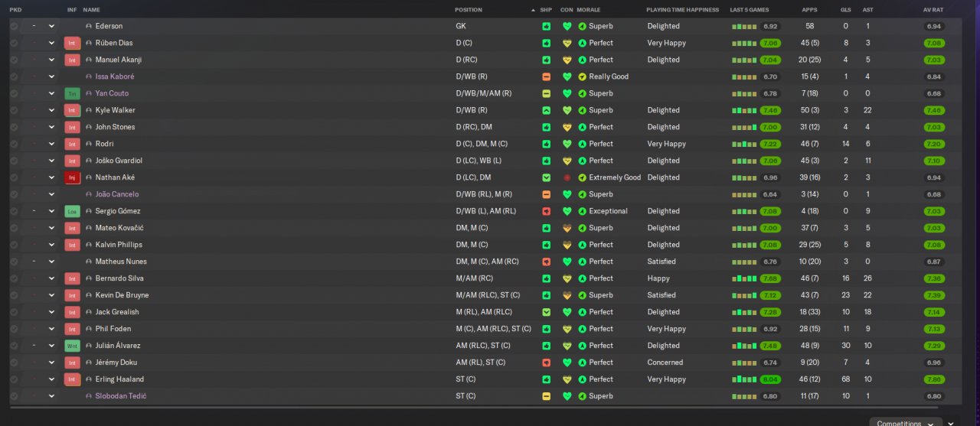Tick the selection circle for Erling Haaland's row

pyautogui.click(x=14, y=379)
